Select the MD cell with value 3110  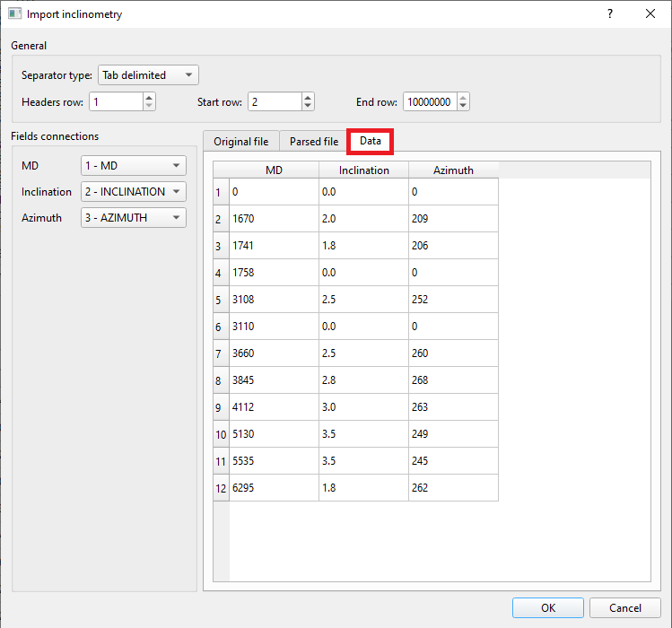point(275,327)
